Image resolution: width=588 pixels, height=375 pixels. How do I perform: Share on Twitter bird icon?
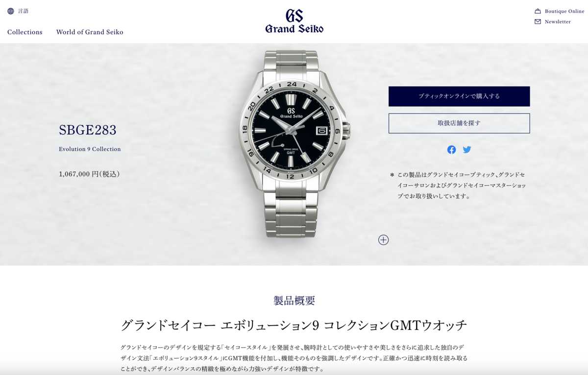(467, 150)
